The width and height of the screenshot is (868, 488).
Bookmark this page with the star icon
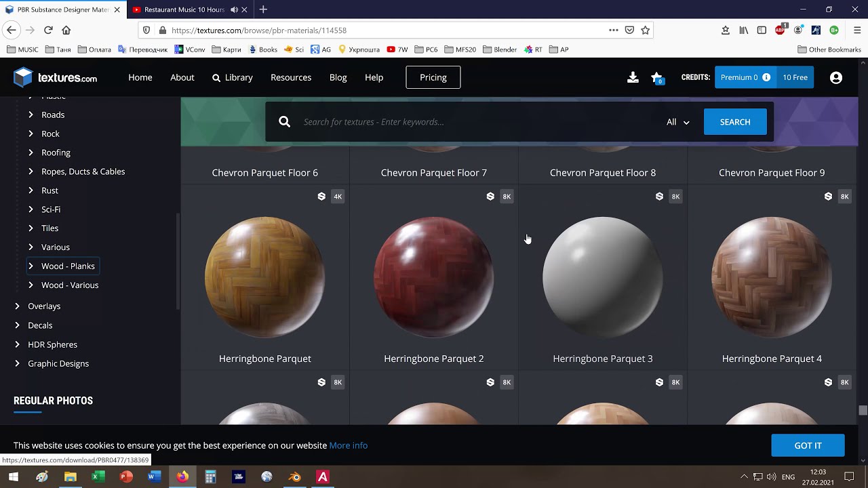[x=646, y=30]
